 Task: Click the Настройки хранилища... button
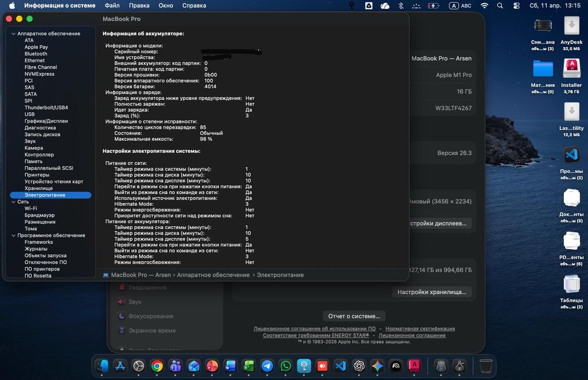click(432, 292)
